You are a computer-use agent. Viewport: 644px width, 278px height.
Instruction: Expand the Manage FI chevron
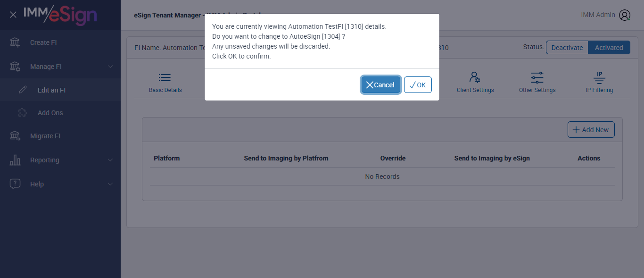(x=110, y=67)
